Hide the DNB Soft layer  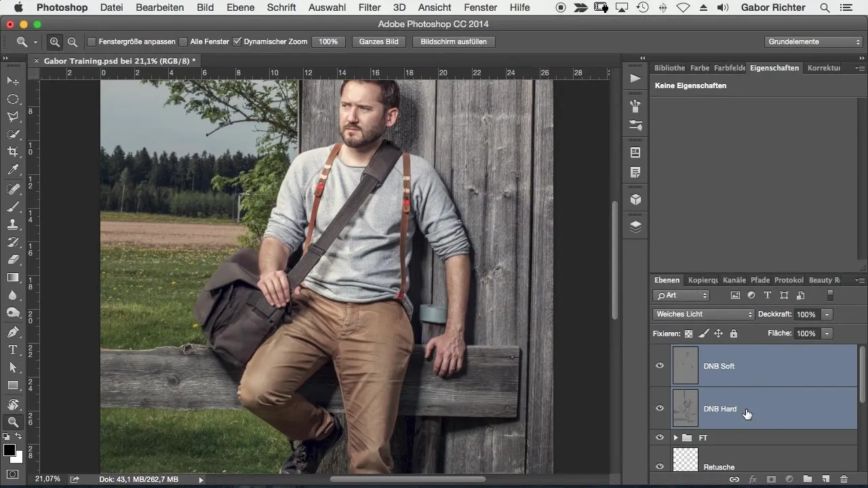[659, 366]
